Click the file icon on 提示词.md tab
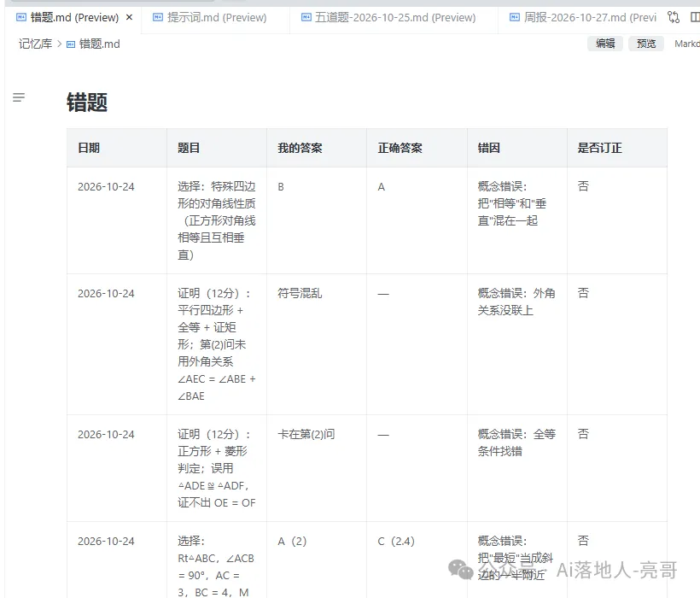This screenshot has height=598, width=700. [x=158, y=17]
